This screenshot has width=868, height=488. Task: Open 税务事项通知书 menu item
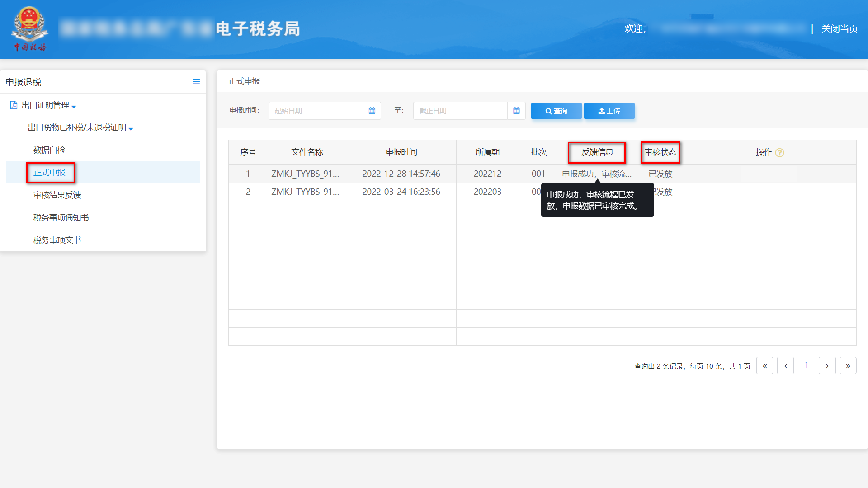pyautogui.click(x=61, y=218)
